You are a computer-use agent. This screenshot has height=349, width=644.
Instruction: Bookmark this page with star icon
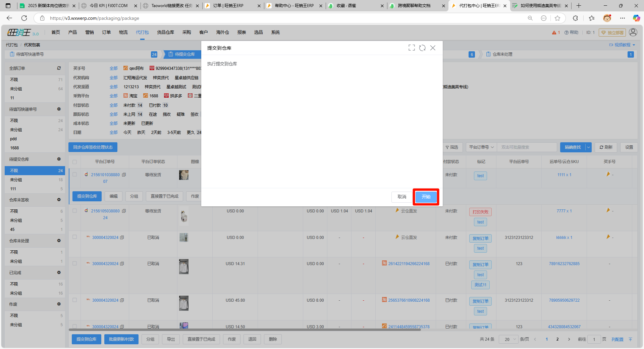click(x=557, y=18)
